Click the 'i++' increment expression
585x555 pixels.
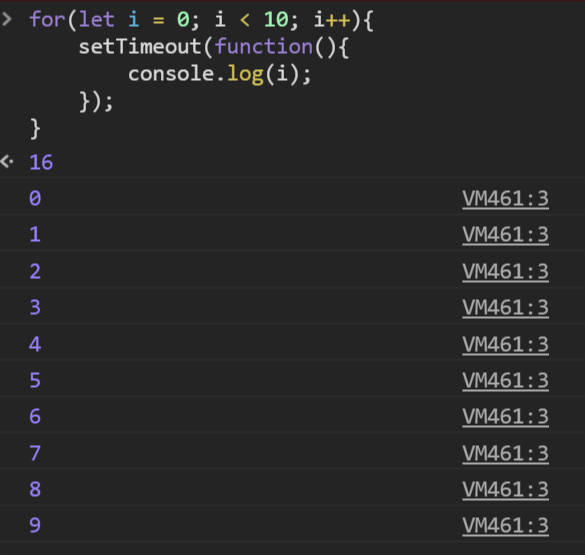tap(332, 19)
